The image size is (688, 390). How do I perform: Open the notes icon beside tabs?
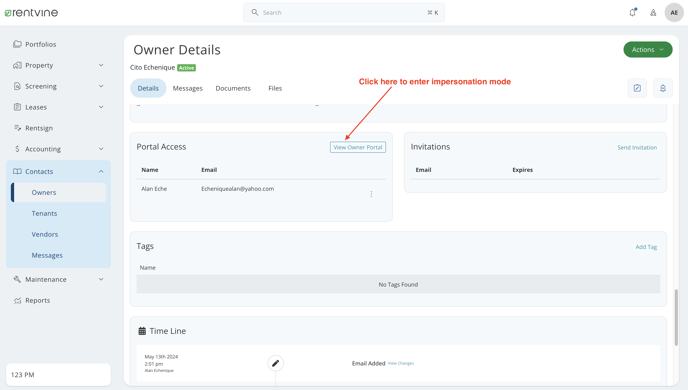pyautogui.click(x=637, y=88)
